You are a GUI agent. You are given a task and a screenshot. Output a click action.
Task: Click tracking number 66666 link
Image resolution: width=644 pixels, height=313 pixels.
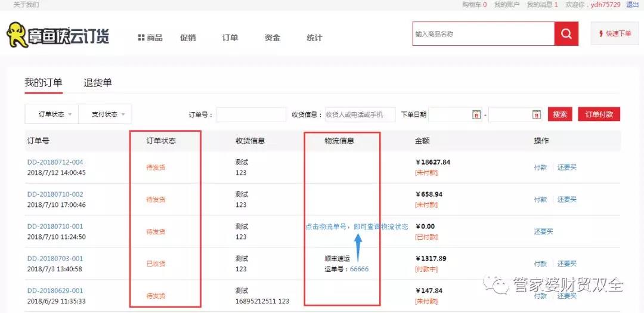359,269
